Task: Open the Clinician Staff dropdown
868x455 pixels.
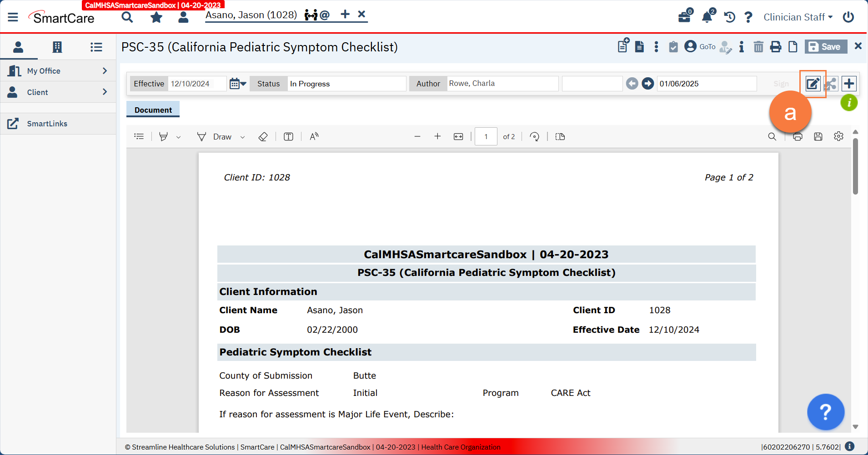Action: click(798, 17)
